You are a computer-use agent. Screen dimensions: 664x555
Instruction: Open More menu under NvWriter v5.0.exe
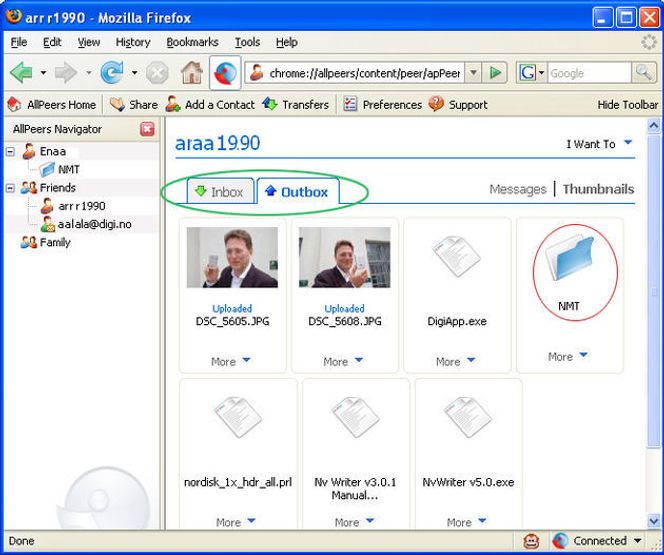tap(467, 522)
